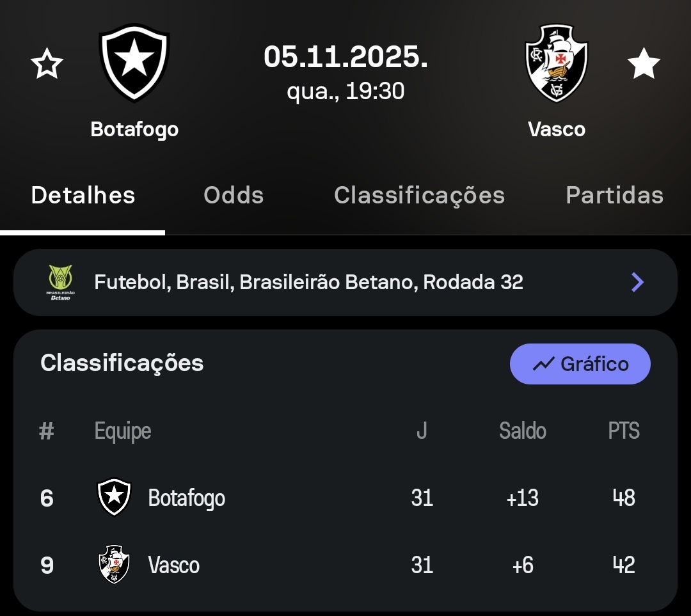This screenshot has width=691, height=616.
Task: Unfavorite Vasco using the filled star
Action: (x=643, y=65)
